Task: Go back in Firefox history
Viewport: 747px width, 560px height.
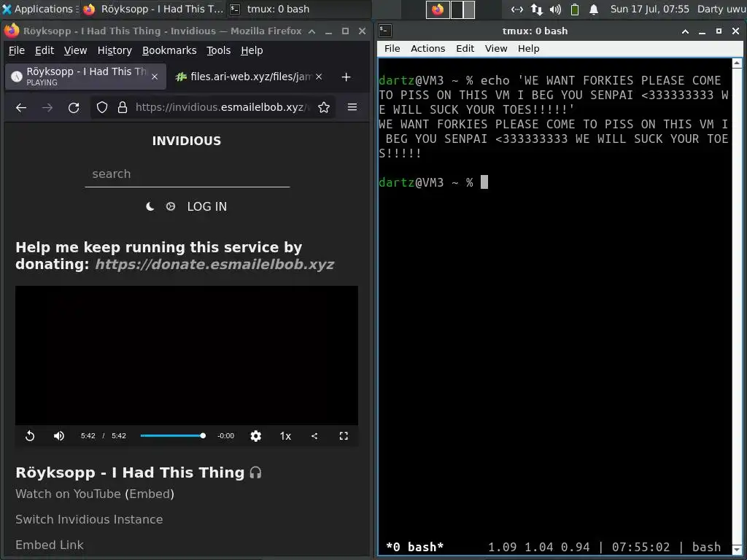Action: (x=21, y=108)
